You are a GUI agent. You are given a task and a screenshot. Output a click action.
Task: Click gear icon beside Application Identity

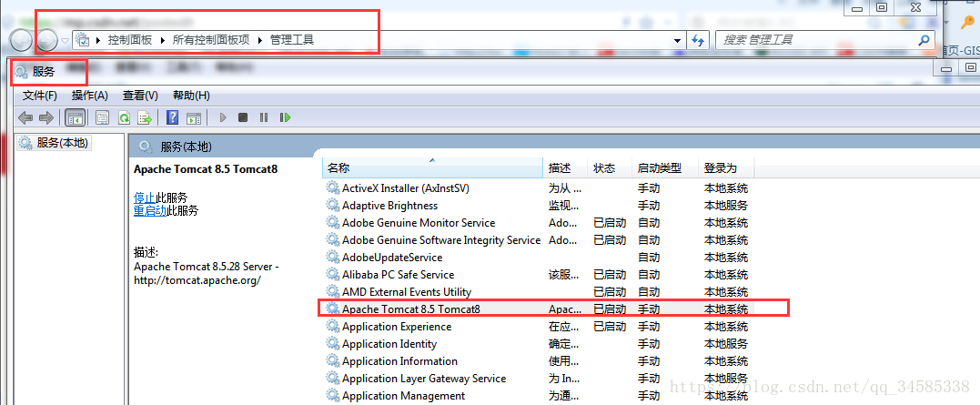pyautogui.click(x=332, y=344)
